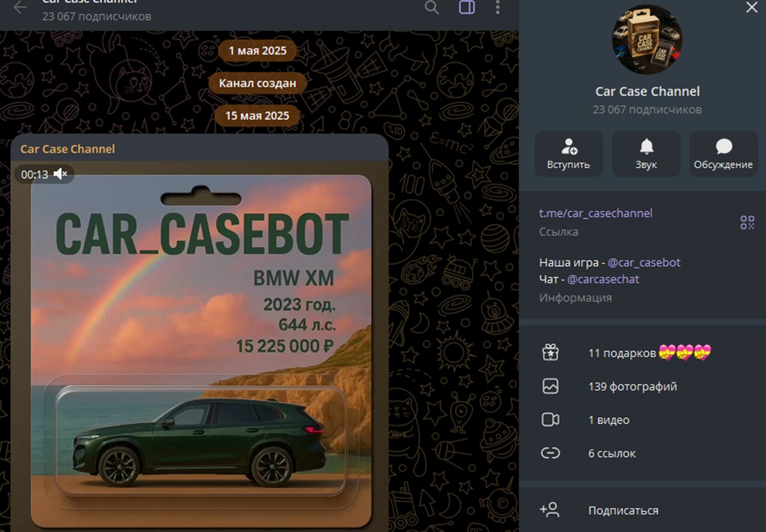Click the Car Case Channel post author name

(x=68, y=149)
